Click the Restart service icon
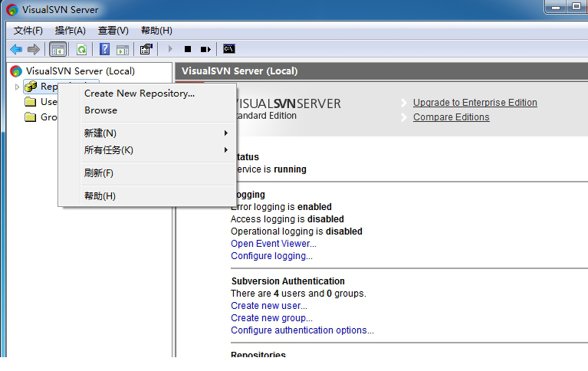 [x=205, y=49]
